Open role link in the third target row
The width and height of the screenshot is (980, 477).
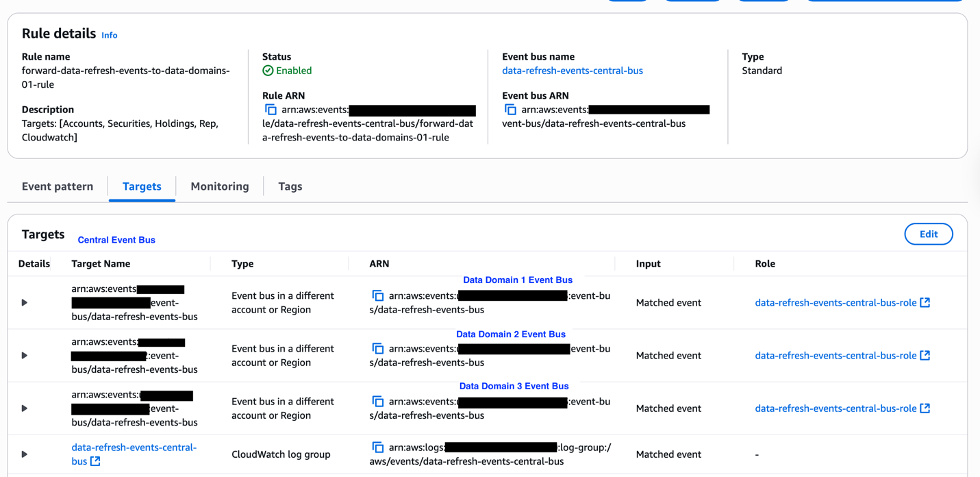click(x=835, y=408)
